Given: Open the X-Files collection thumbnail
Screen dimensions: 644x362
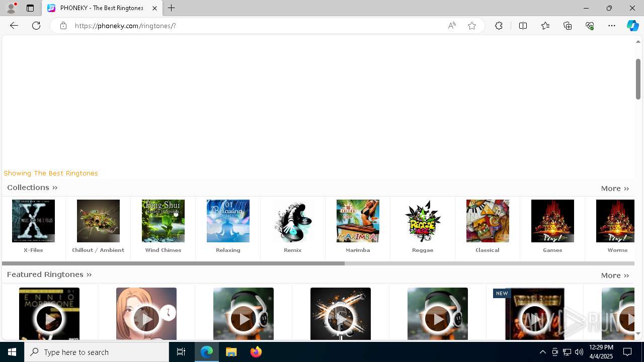Looking at the screenshot, I should pos(33,221).
